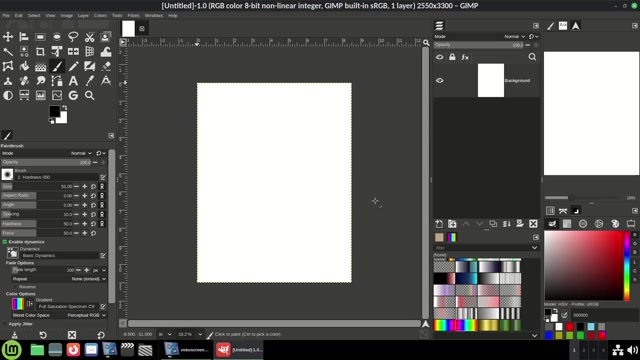Select the Ellipse Select tool
The image size is (640, 360).
(x=57, y=37)
